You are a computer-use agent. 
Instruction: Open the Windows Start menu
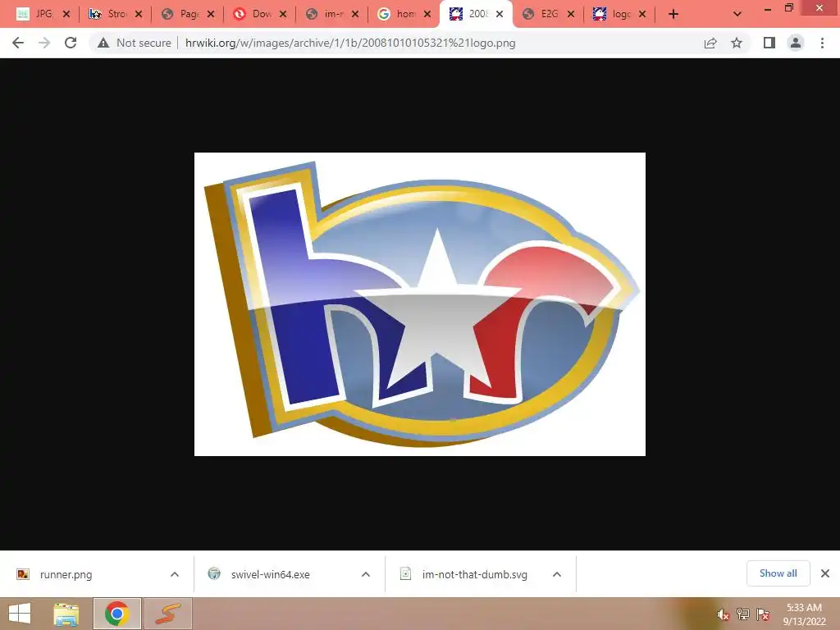[20, 614]
